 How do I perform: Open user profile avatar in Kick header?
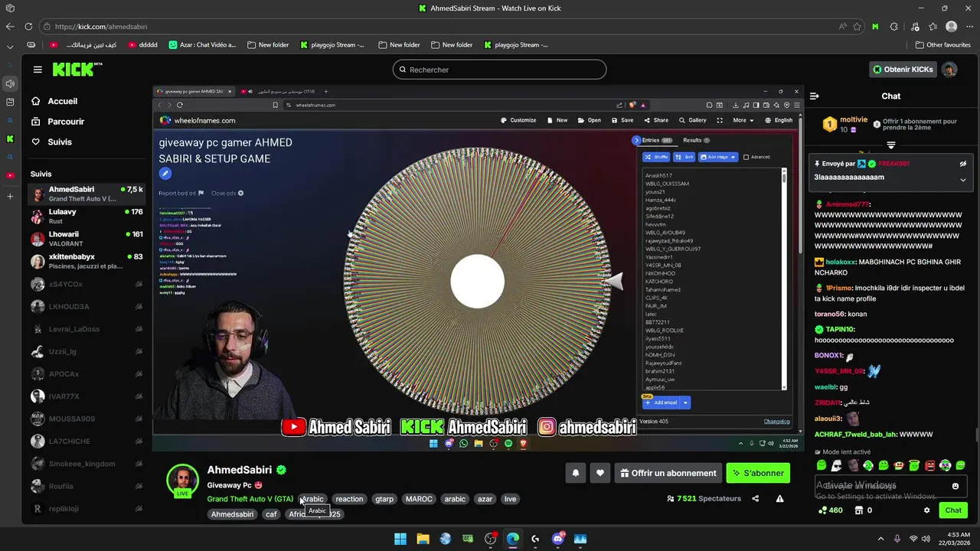click(x=949, y=70)
